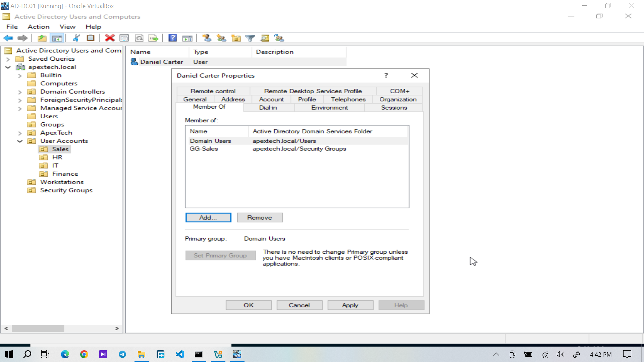Click the volume speaker tray icon
This screenshot has width=644, height=362.
(560, 354)
